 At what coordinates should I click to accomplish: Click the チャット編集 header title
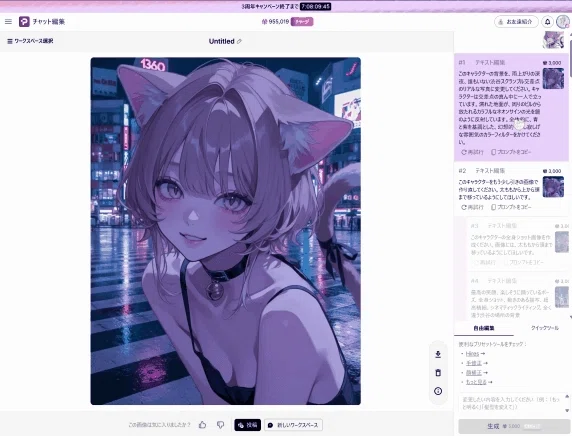click(x=49, y=22)
